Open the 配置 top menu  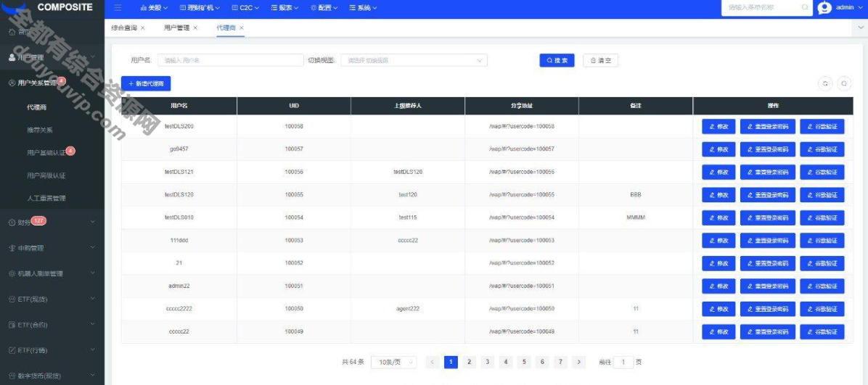pos(324,8)
